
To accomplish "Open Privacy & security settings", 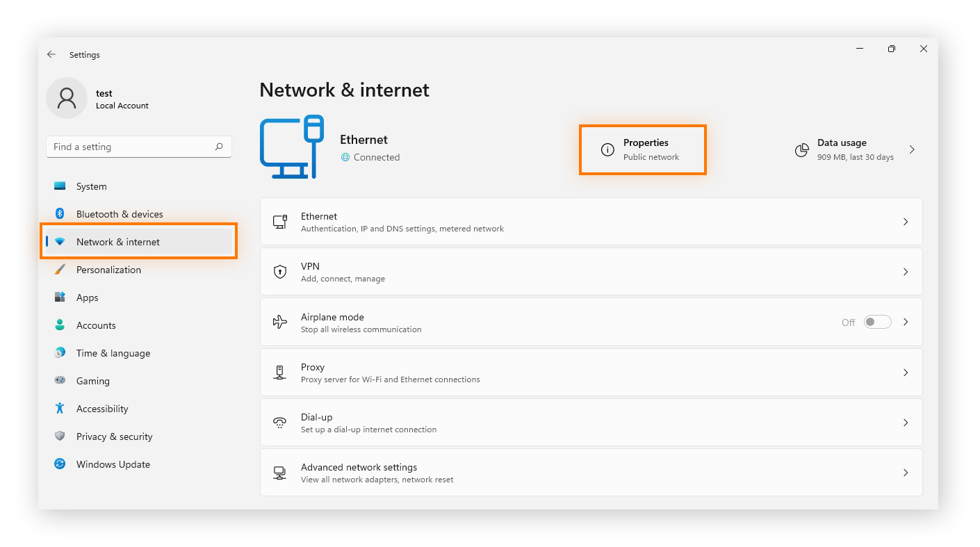I will [114, 436].
